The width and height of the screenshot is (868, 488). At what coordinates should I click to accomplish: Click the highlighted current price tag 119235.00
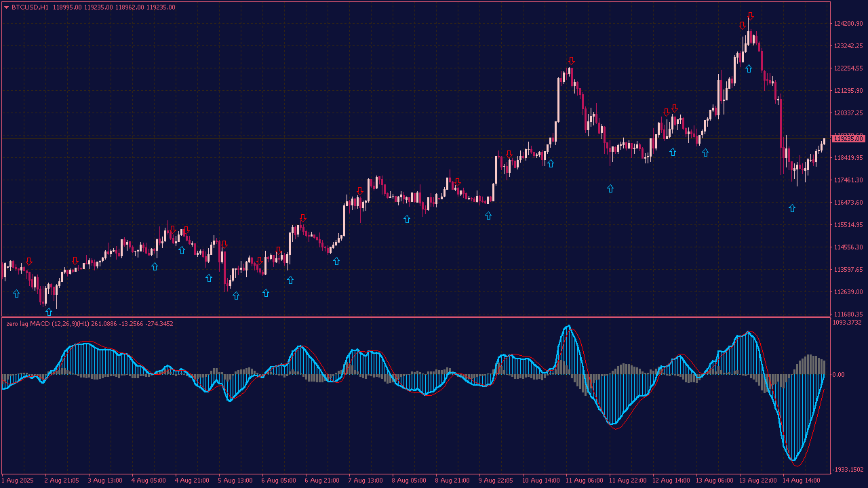click(x=848, y=138)
